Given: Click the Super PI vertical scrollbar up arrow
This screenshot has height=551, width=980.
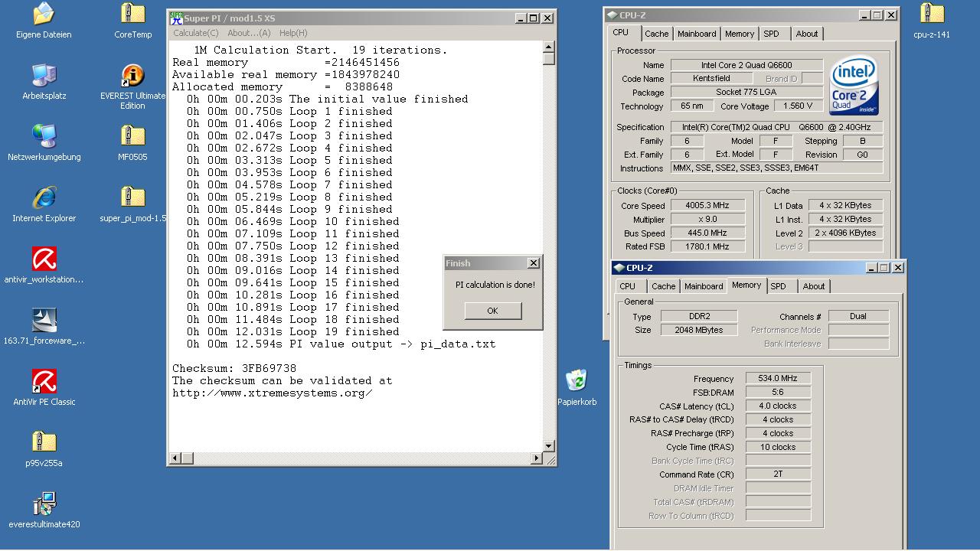Looking at the screenshot, I should [548, 47].
